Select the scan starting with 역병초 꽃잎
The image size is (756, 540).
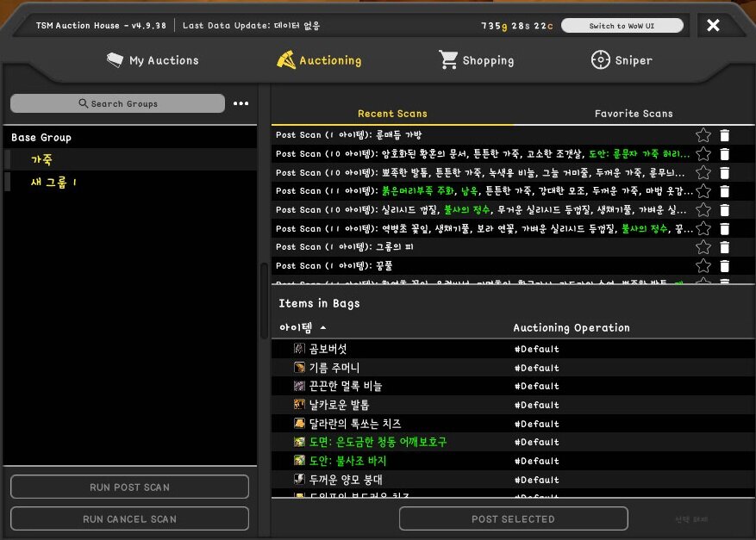click(484, 229)
